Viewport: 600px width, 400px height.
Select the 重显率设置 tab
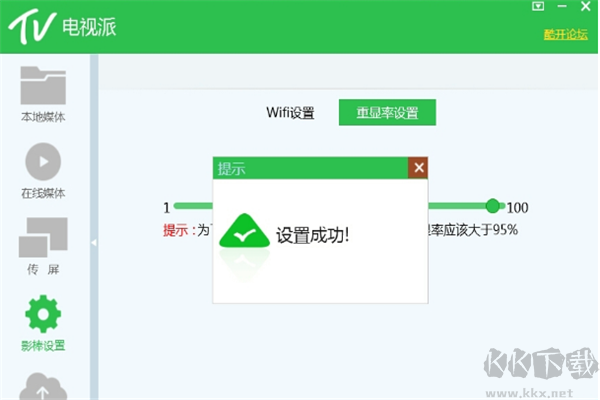coord(387,112)
